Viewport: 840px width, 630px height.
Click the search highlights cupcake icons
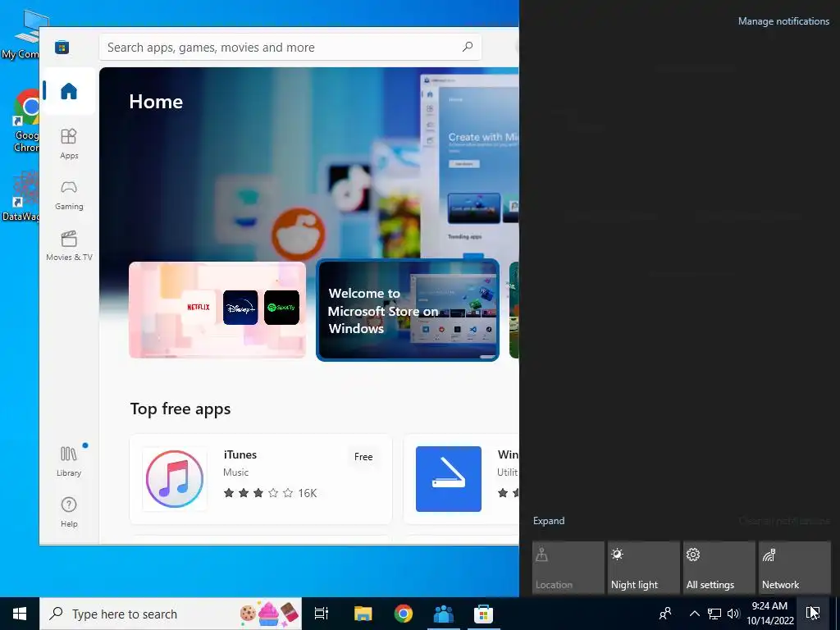(x=269, y=613)
